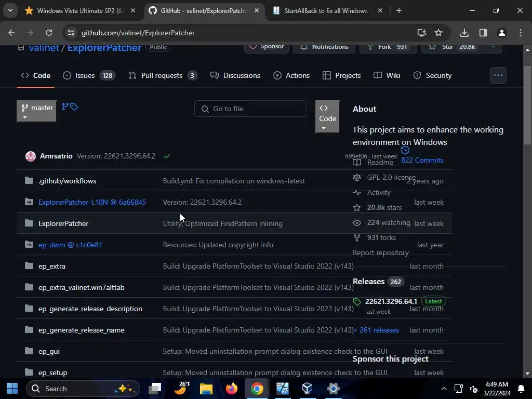Toggle the Chrome side panel icon

483,33
